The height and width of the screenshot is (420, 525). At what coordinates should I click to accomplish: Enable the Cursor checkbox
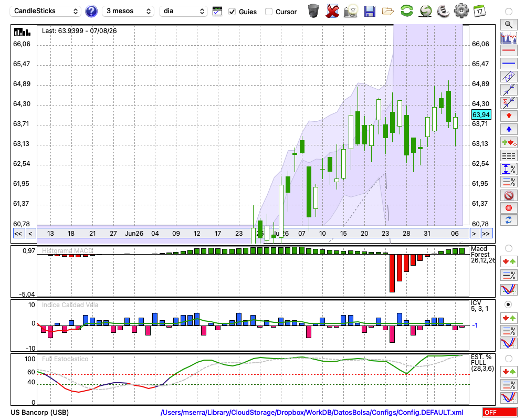tap(268, 12)
